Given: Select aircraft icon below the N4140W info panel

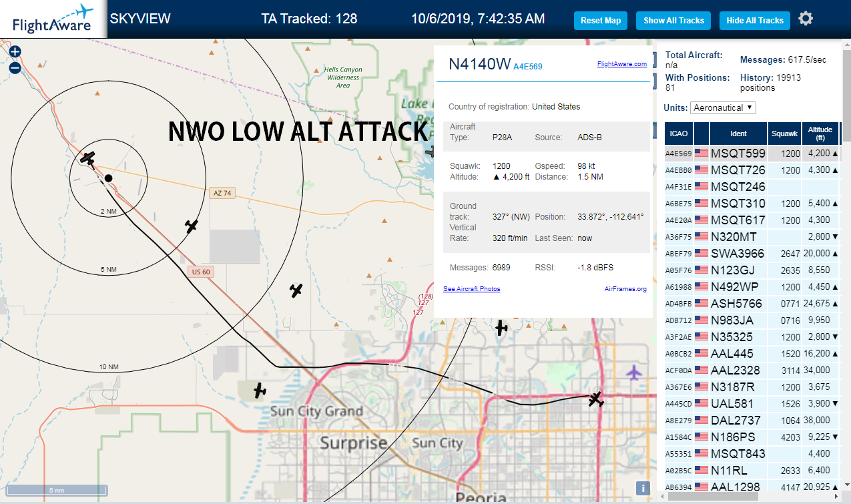Looking at the screenshot, I should [501, 328].
